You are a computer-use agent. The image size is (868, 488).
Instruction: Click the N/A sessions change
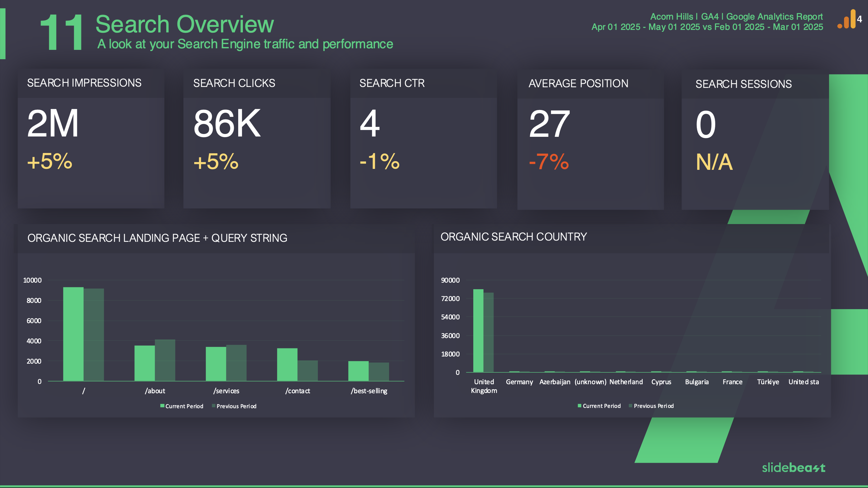coord(714,162)
